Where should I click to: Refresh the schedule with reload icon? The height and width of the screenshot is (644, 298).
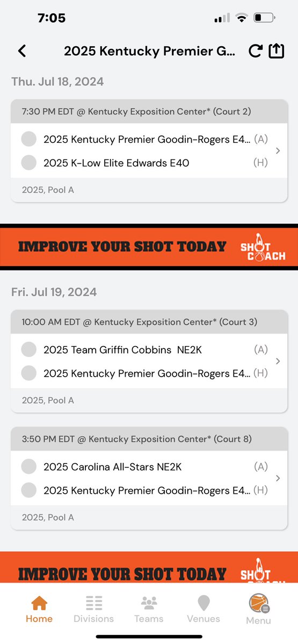256,51
